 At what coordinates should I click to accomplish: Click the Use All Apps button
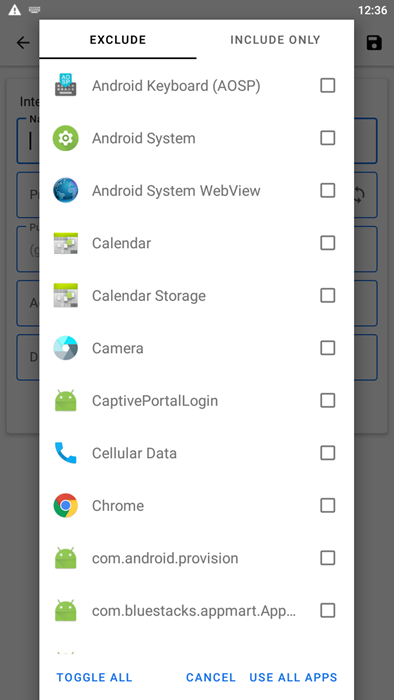[x=293, y=677]
